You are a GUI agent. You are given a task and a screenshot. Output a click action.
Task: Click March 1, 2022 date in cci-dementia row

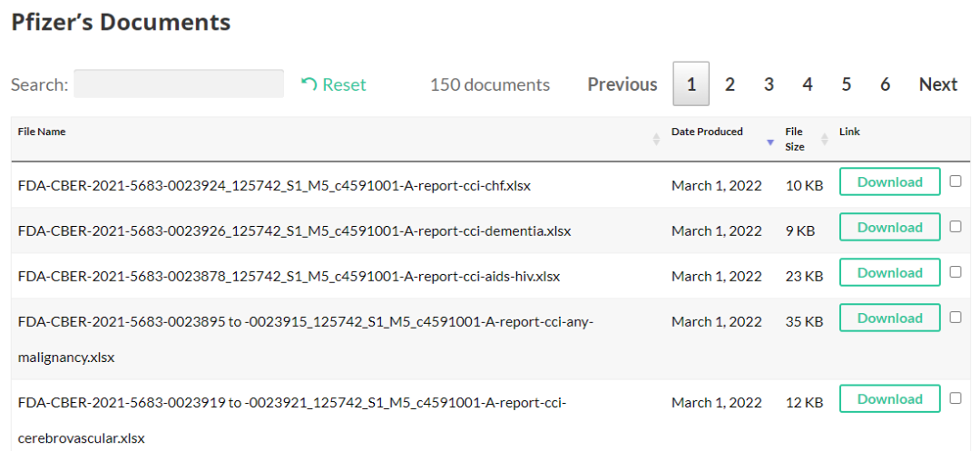717,231
